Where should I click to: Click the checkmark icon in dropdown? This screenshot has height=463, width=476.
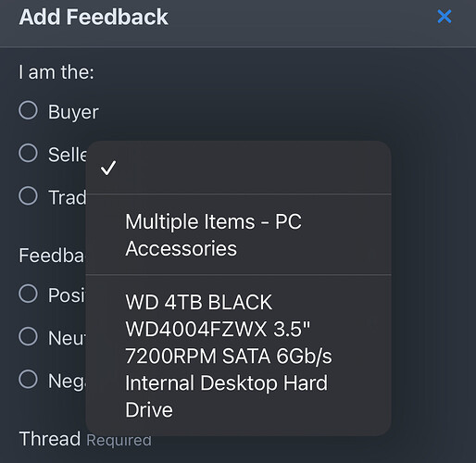(108, 168)
